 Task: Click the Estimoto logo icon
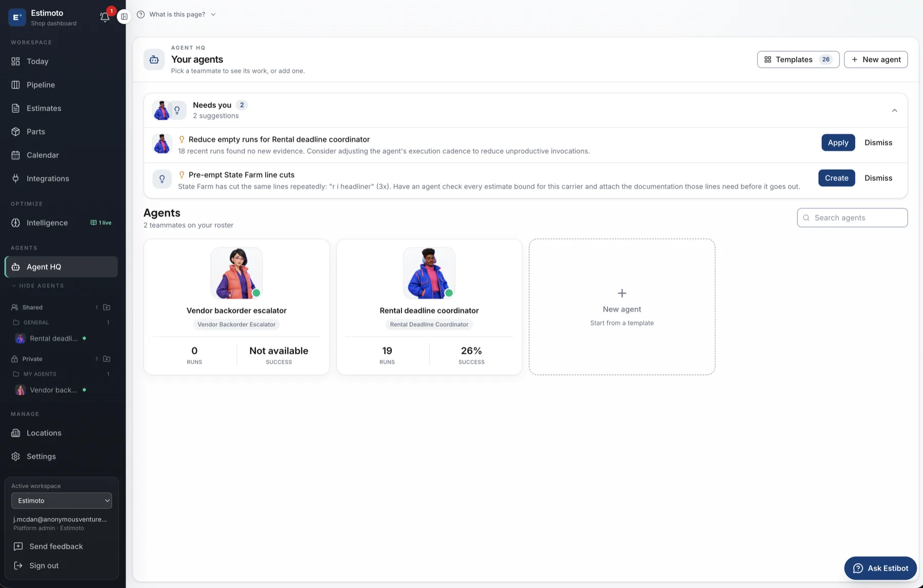[x=17, y=17]
